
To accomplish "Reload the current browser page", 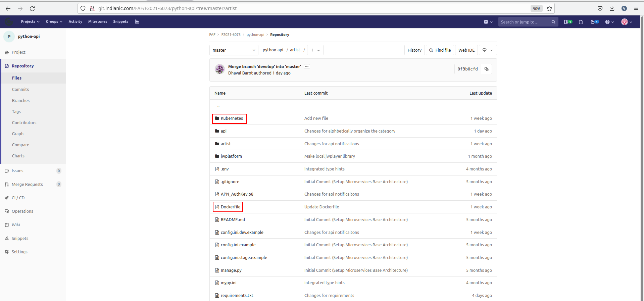I will coord(32,8).
